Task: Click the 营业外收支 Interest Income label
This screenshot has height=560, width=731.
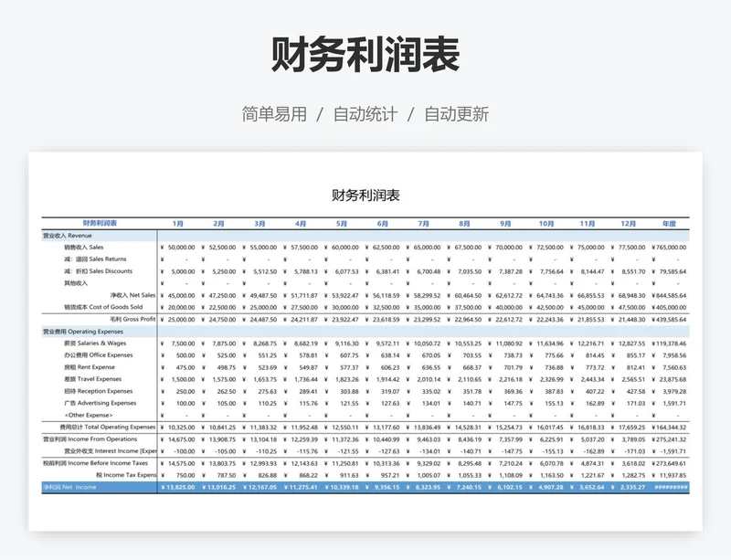Action: coord(111,451)
